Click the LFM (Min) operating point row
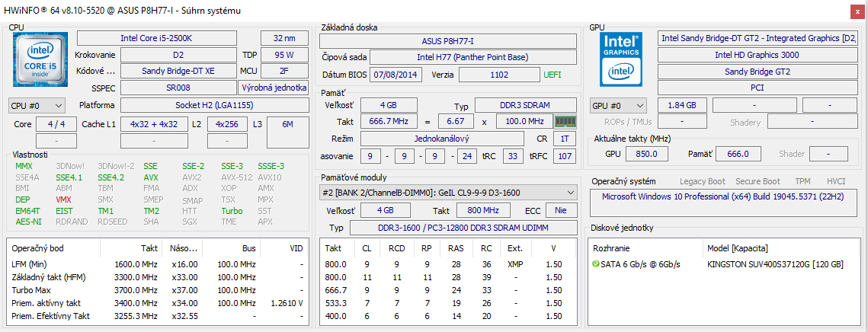This screenshot has width=868, height=332. (157, 264)
